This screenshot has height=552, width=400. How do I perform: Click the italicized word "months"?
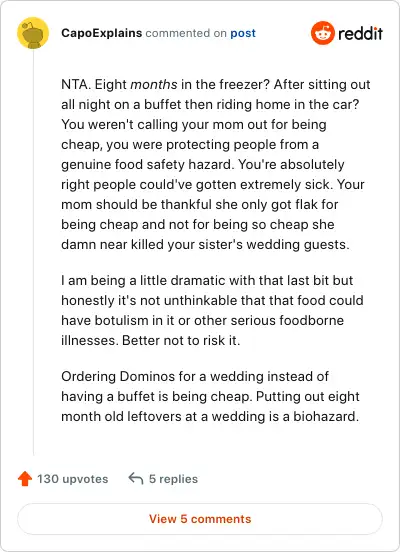point(154,84)
